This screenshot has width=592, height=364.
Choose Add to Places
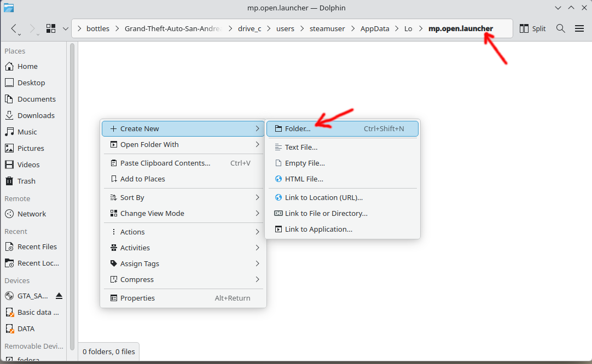click(183, 179)
